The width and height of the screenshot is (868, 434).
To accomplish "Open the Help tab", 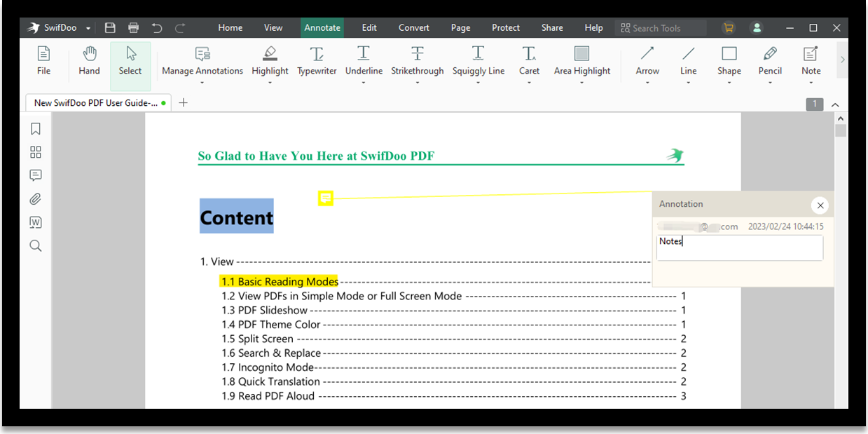I will [593, 28].
